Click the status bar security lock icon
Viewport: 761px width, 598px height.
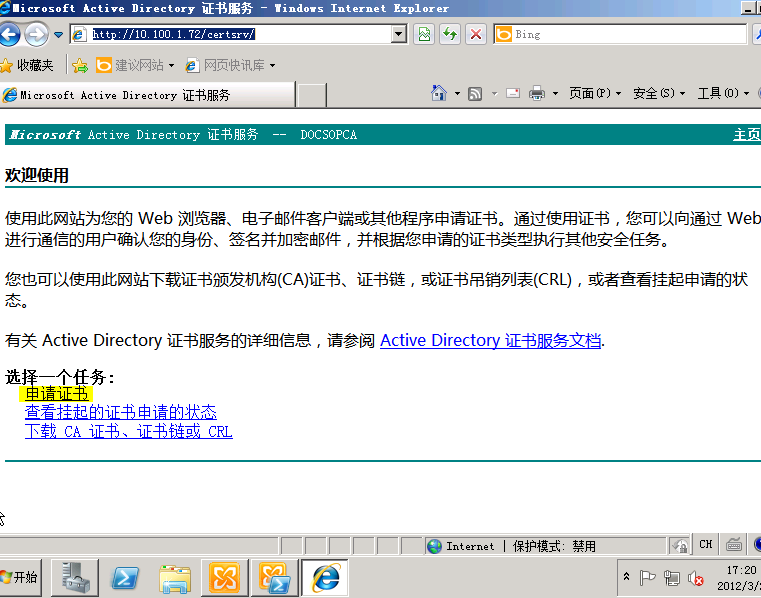679,547
